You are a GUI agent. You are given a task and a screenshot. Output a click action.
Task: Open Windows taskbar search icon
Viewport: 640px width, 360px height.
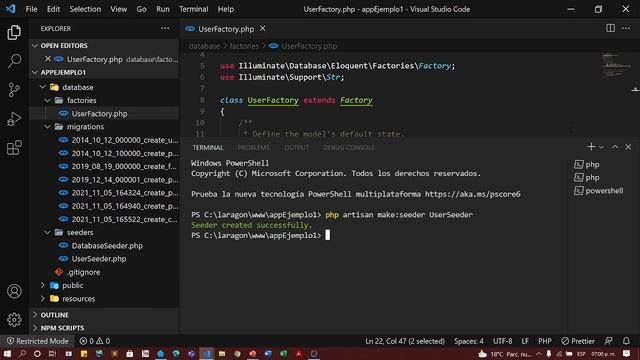tap(22, 353)
